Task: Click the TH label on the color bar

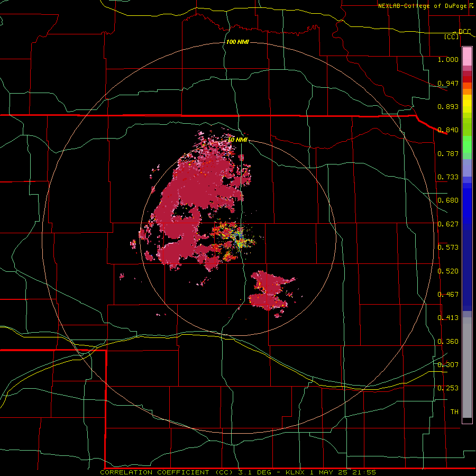Action: (x=454, y=412)
